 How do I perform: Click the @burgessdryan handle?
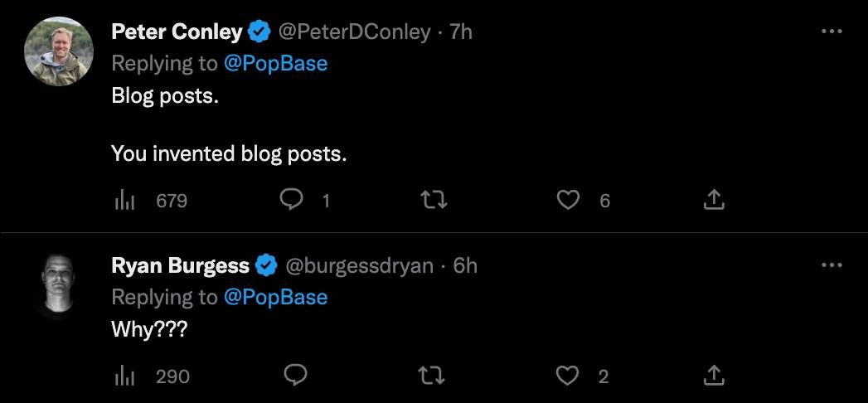360,266
